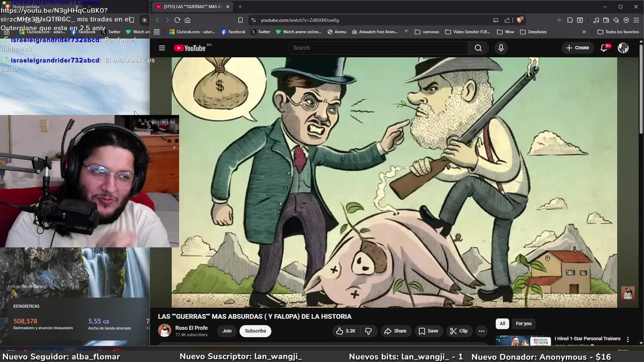Expand the vamonos bookmark folder
644x362 pixels.
(x=427, y=32)
